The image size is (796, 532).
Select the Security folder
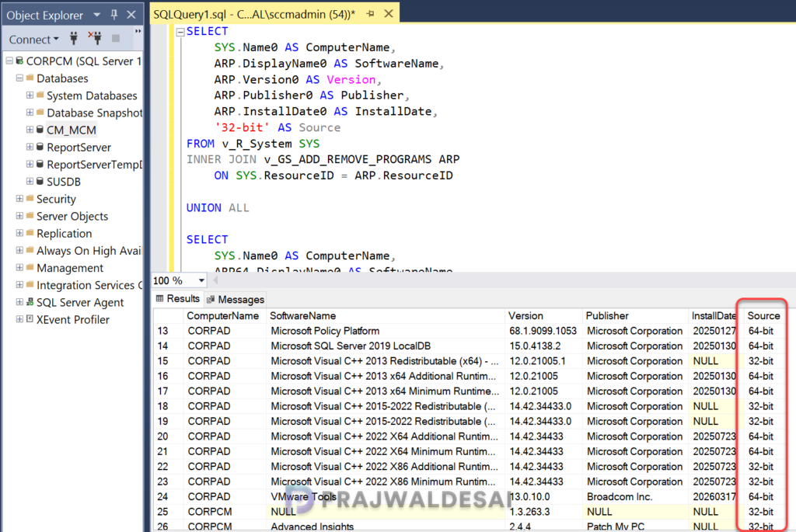click(56, 200)
